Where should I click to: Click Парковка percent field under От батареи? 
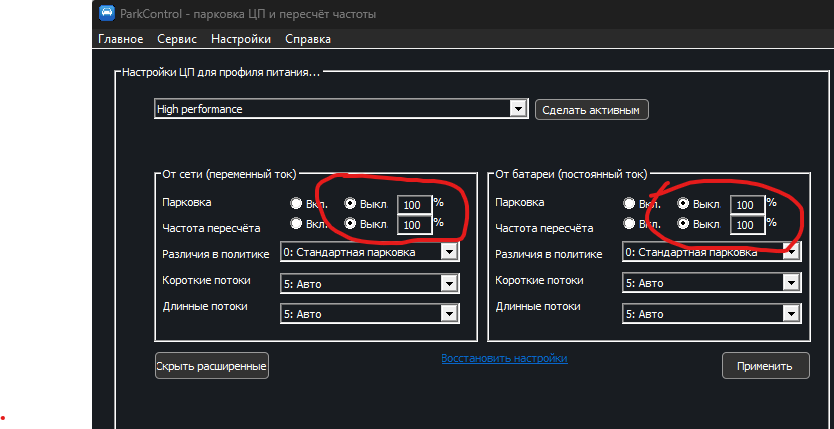pos(748,205)
